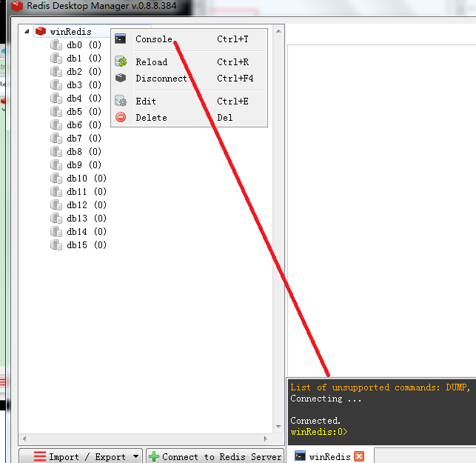Image resolution: width=476 pixels, height=463 pixels.
Task: Click the db15 database icon
Action: (x=56, y=245)
